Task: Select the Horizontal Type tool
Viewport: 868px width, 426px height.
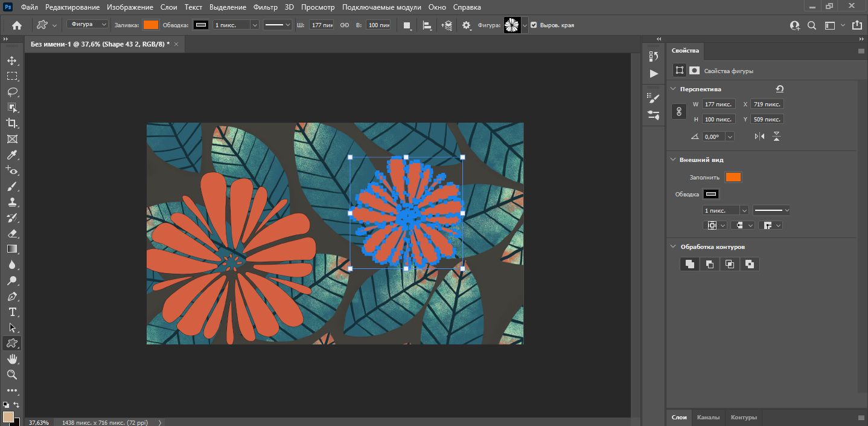Action: pos(11,312)
